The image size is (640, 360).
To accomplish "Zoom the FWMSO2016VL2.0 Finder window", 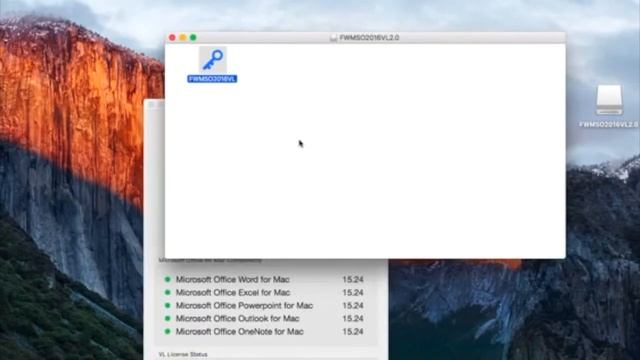I will 193,38.
